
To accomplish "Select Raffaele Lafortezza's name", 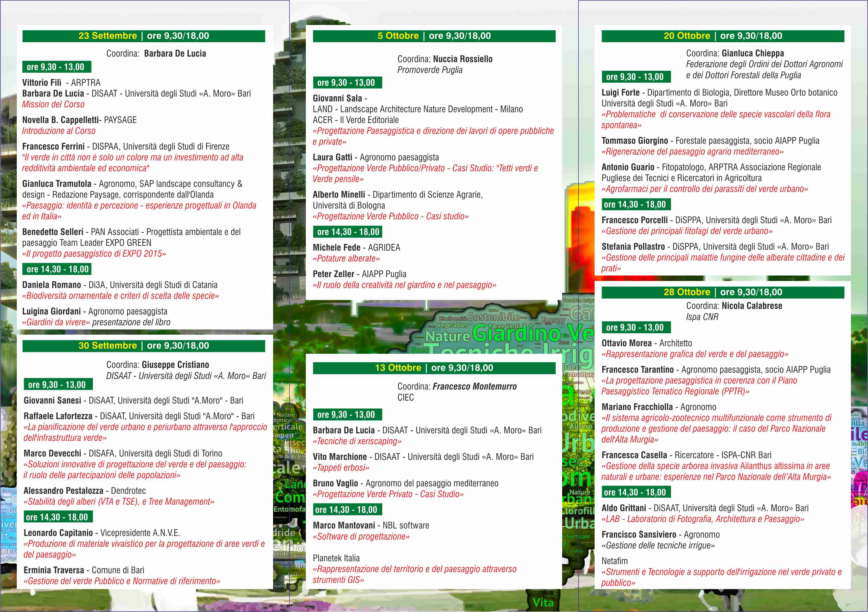I will [x=58, y=416].
